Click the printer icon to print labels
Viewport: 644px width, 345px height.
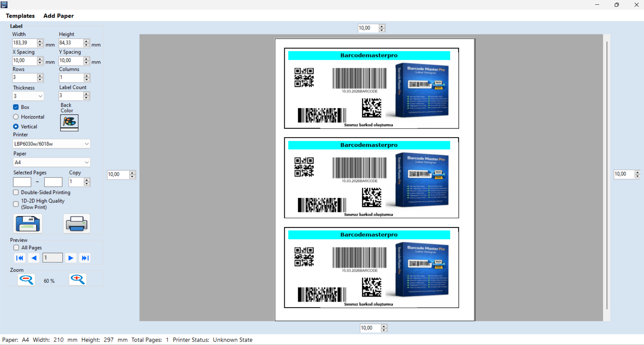tap(77, 223)
